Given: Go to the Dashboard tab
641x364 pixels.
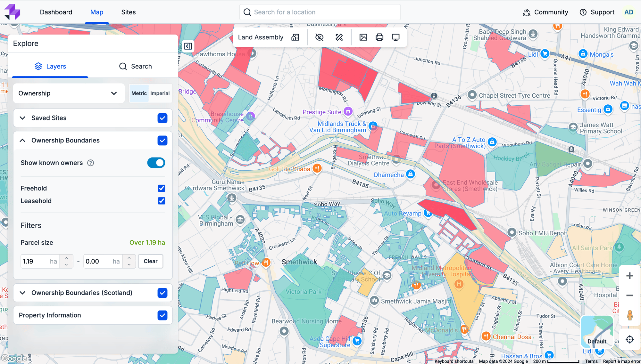Looking at the screenshot, I should 56,12.
